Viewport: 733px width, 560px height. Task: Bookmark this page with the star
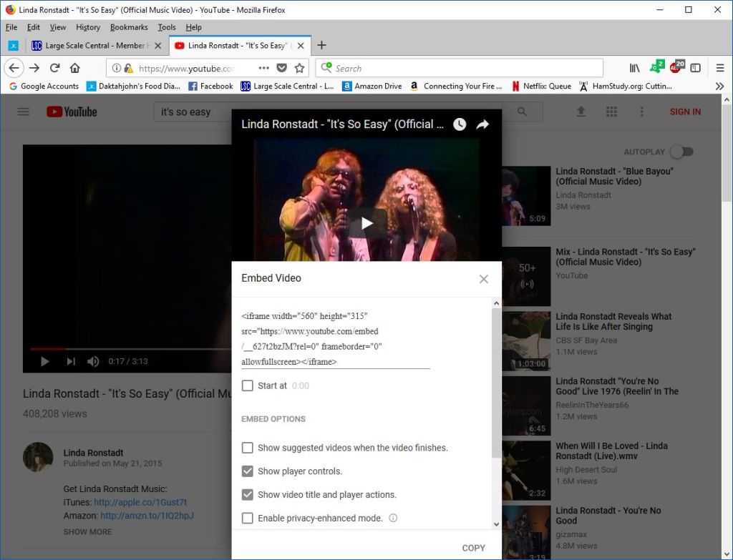[x=300, y=68]
